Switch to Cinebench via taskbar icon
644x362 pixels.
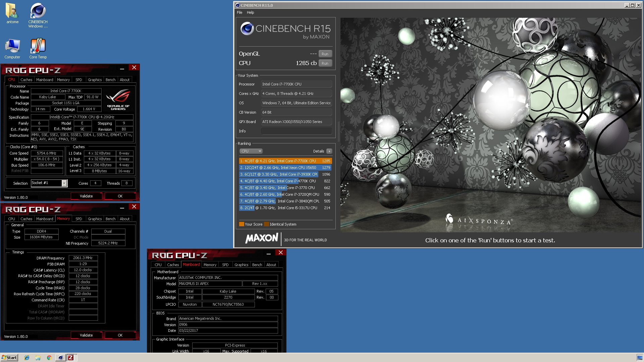coord(60,358)
